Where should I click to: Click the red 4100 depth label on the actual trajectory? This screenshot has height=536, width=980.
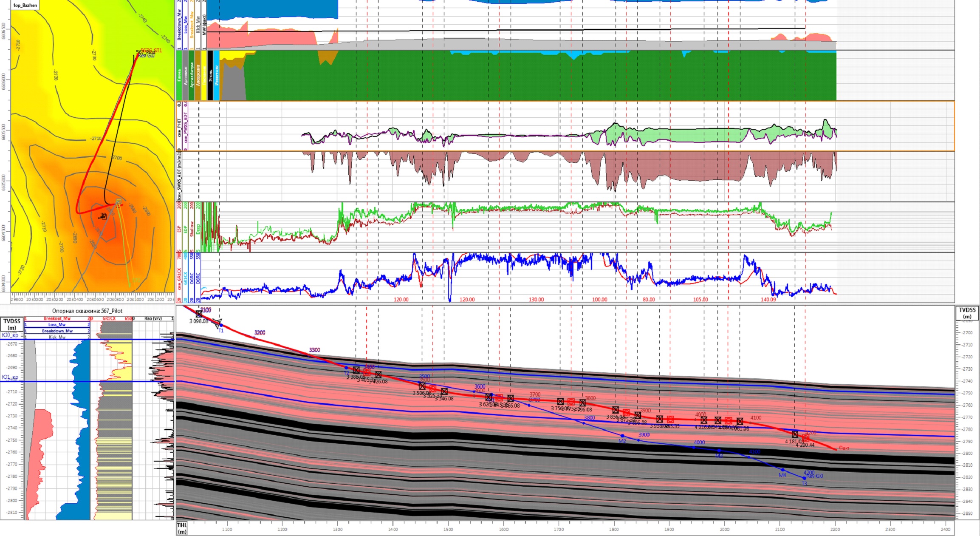coord(756,418)
